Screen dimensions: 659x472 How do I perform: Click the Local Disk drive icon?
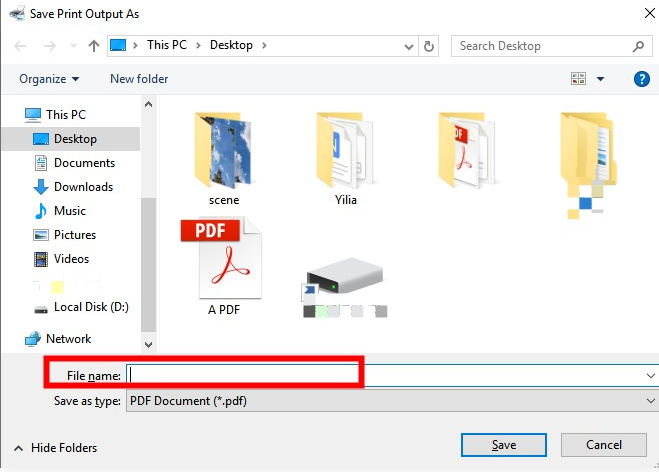point(41,309)
